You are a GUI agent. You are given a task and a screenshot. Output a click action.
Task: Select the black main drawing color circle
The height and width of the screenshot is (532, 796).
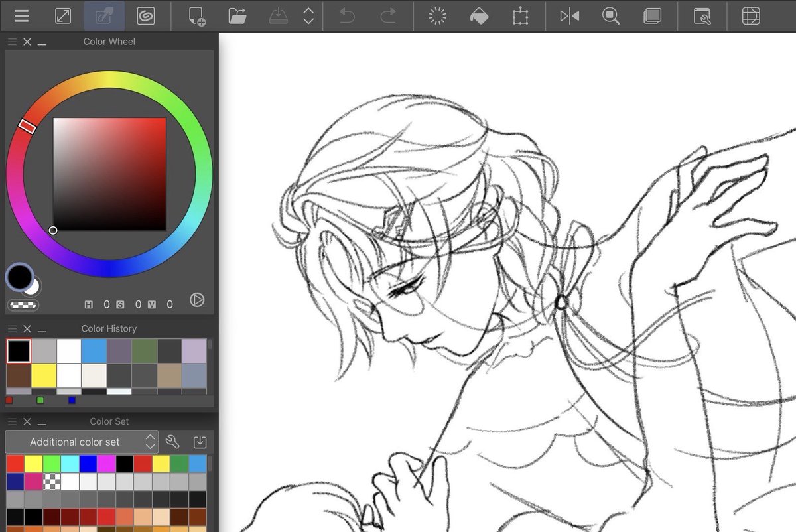coord(19,276)
